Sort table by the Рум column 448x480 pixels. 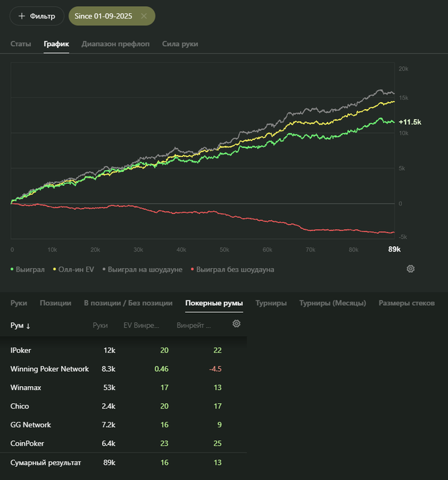21,325
